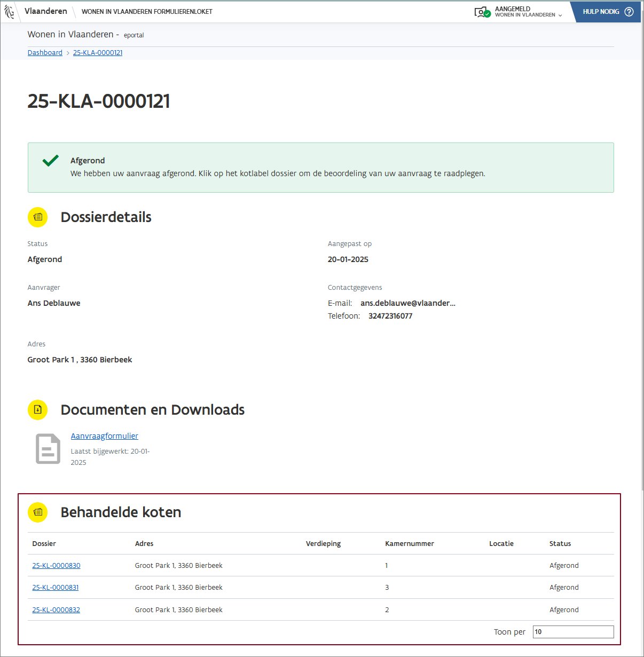Viewport: 644px width, 657px height.
Task: Click the grey Aanvraagformulier document icon
Action: point(48,449)
